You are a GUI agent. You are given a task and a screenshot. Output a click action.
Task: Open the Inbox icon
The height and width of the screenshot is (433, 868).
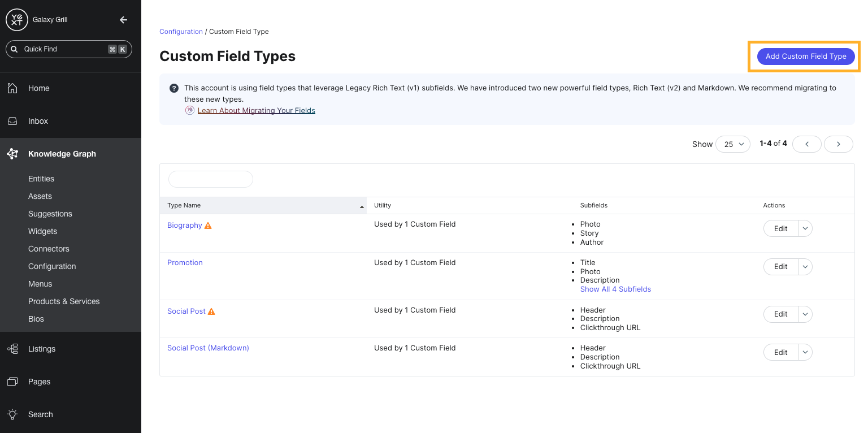[x=12, y=121]
